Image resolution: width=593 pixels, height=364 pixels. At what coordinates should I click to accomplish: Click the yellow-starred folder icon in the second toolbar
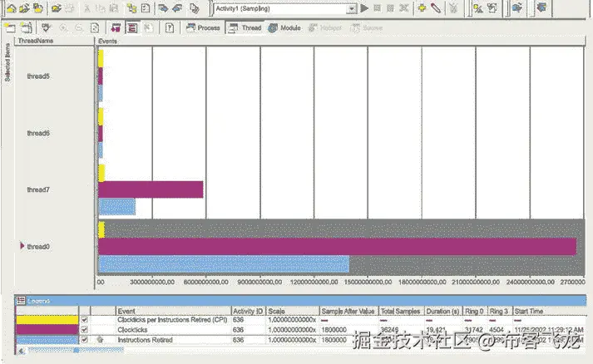10,27
